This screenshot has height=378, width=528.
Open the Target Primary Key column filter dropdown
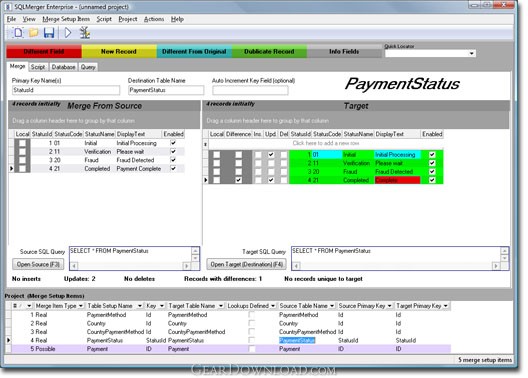click(x=446, y=306)
